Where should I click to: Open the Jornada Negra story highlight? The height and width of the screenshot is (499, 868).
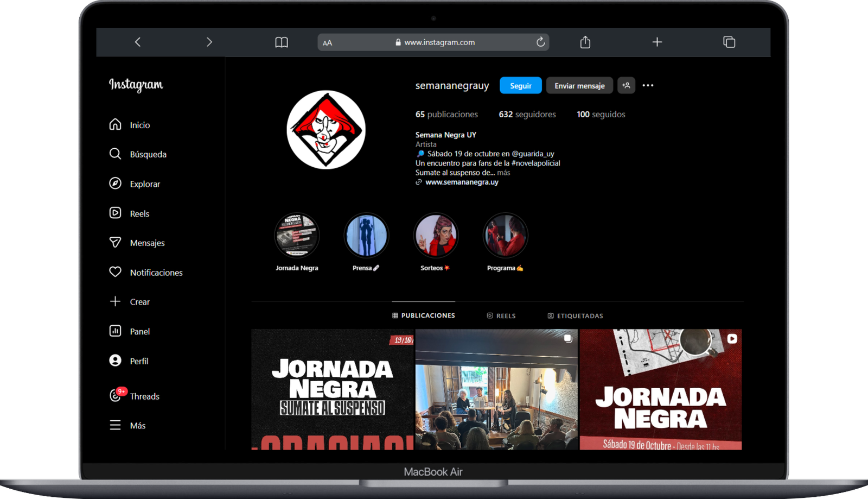click(x=297, y=235)
